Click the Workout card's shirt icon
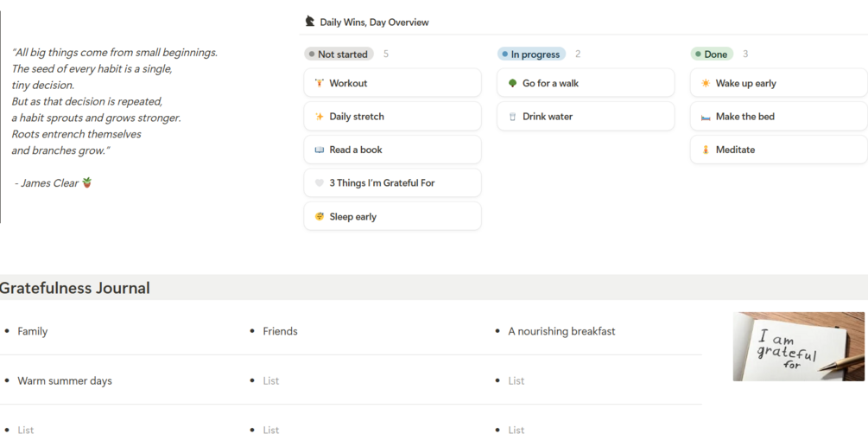Screen dimensions: 868x434 (319, 83)
